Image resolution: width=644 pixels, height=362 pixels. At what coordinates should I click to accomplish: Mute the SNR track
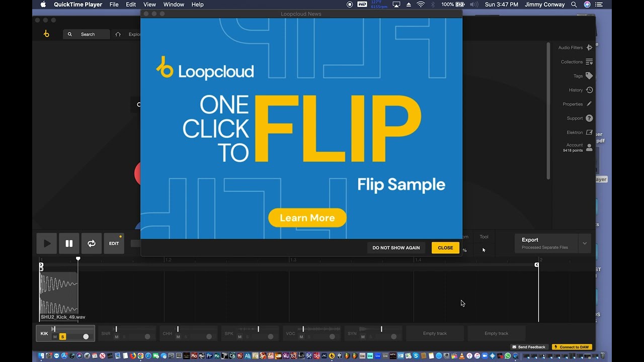[117, 337]
